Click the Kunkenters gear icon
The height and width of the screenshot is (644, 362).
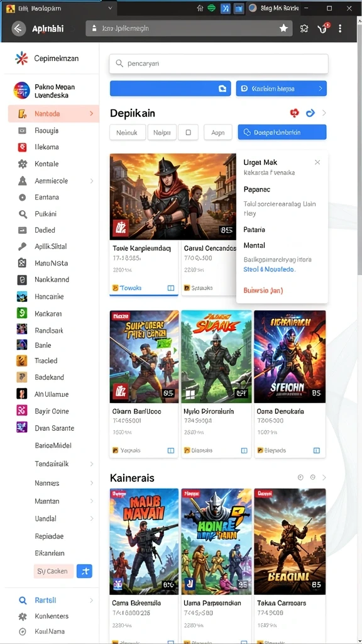[23, 616]
